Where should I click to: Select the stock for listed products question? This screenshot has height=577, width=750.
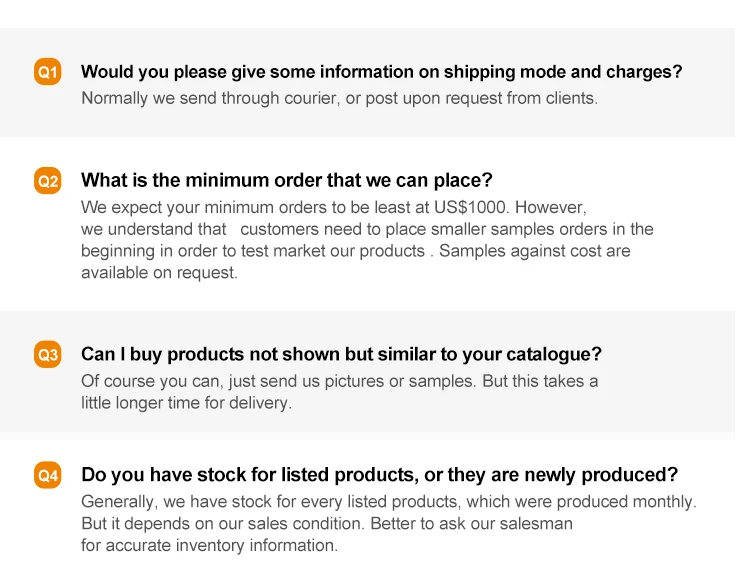tap(379, 475)
